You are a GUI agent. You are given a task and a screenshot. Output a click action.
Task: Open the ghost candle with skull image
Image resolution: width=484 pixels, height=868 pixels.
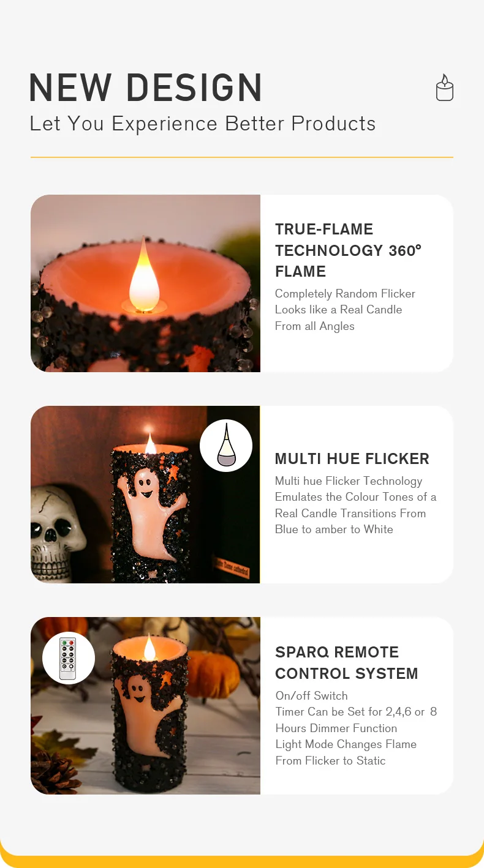pos(145,495)
